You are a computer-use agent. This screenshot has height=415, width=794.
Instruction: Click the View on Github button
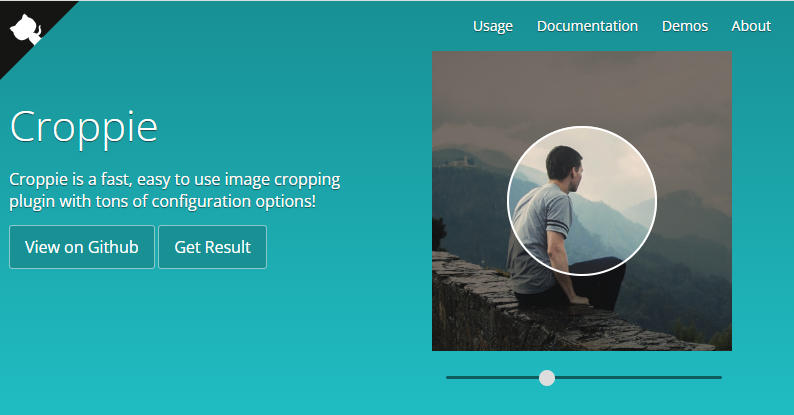pyautogui.click(x=82, y=247)
